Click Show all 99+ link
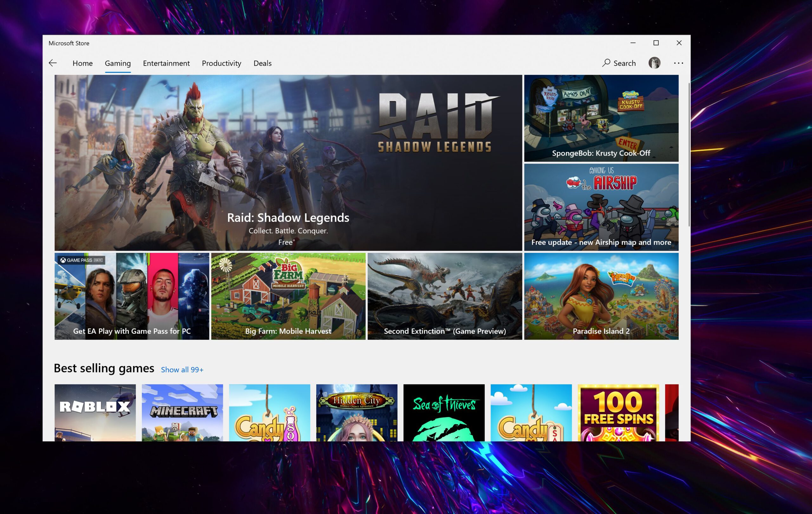This screenshot has height=514, width=812. [x=182, y=369]
